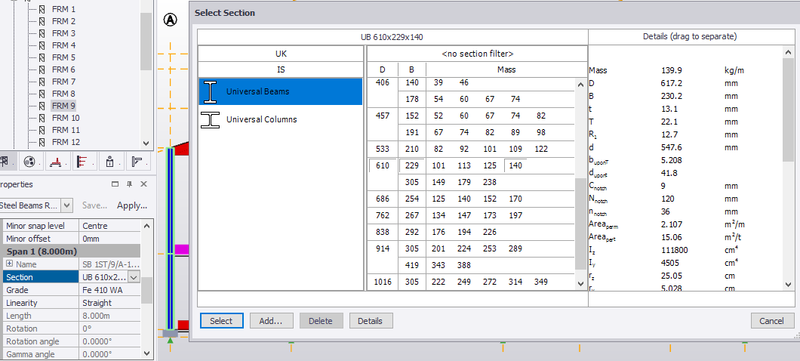Select mass 238 in the 610x305 row
Image resolution: width=800 pixels, height=361 pixels.
490,182
